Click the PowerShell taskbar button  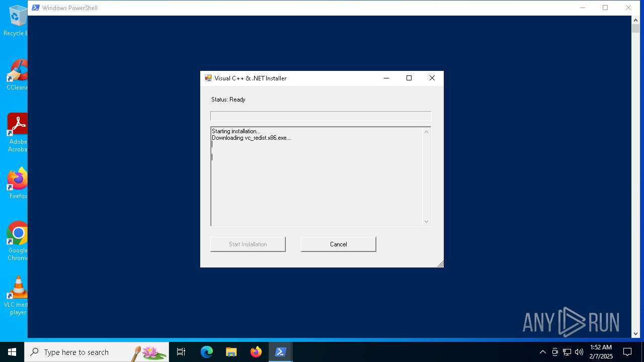(x=280, y=352)
